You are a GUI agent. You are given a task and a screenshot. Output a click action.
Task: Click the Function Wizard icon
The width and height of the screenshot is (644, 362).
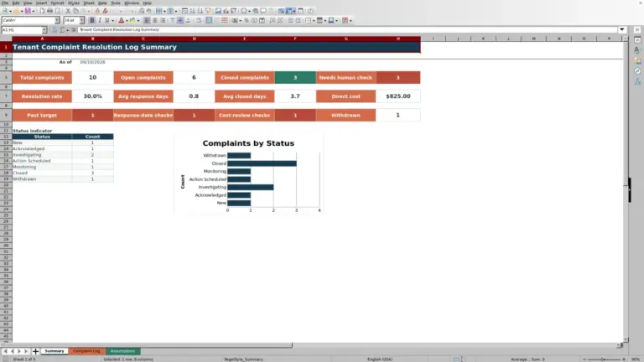pyautogui.click(x=55, y=30)
